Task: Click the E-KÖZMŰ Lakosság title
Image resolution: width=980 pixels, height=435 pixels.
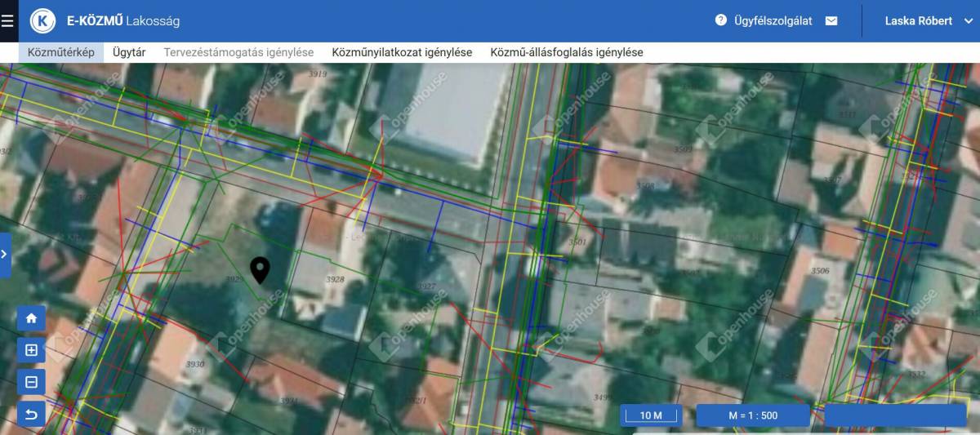Action: click(x=122, y=21)
